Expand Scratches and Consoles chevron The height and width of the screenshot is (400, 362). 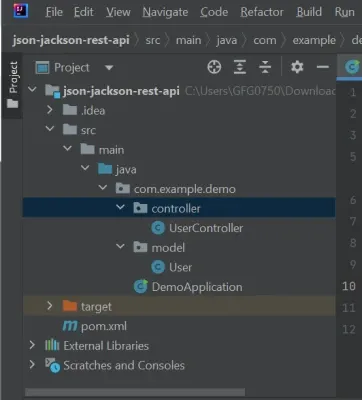tap(32, 364)
